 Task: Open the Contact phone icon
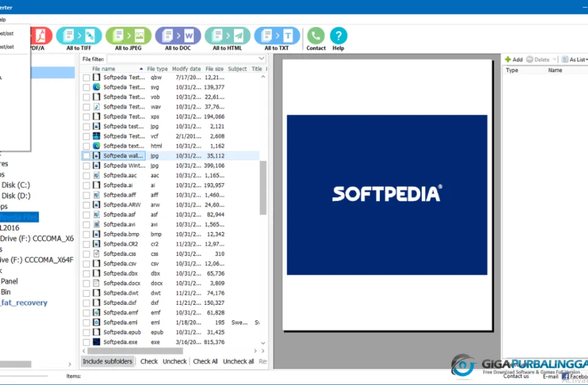coord(316,36)
